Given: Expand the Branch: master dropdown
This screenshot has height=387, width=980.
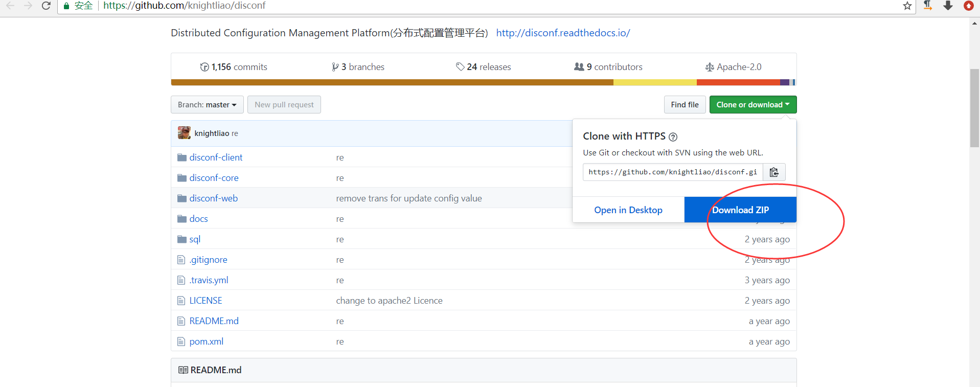Looking at the screenshot, I should pos(207,105).
